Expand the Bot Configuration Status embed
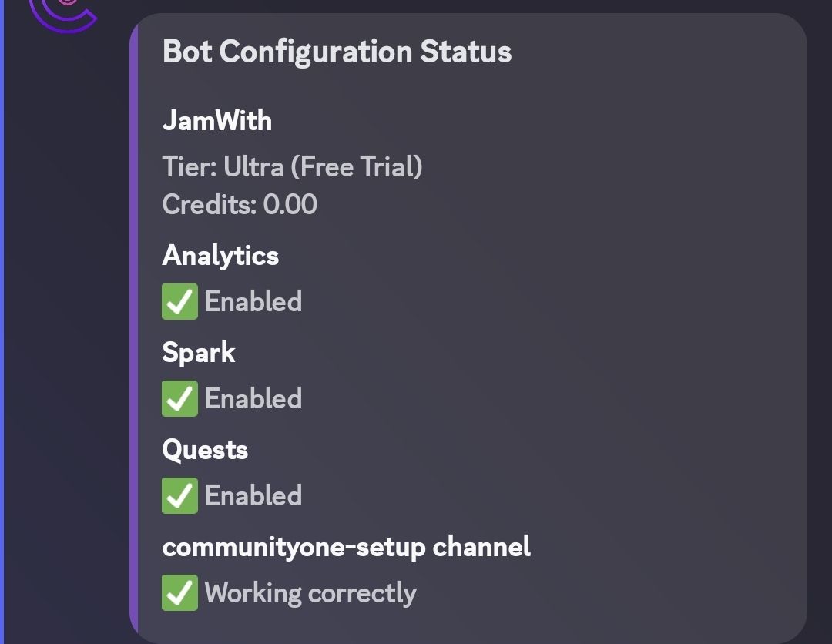 click(337, 52)
